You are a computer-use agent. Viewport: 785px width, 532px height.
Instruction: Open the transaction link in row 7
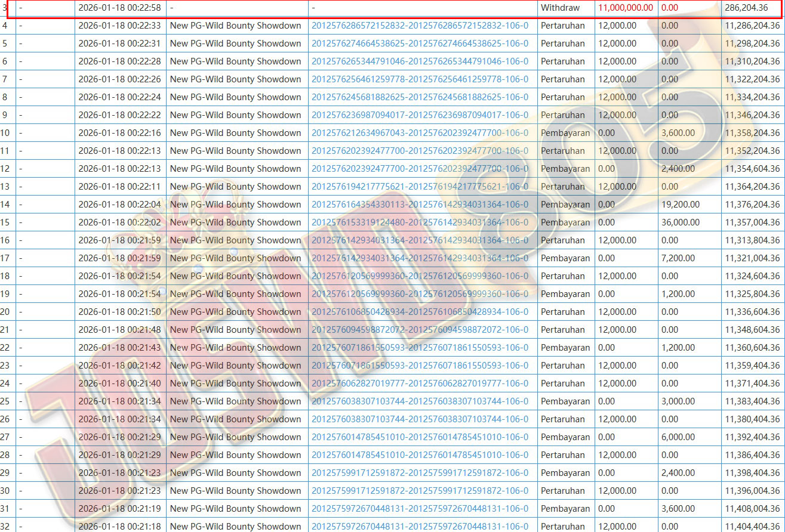(420, 79)
